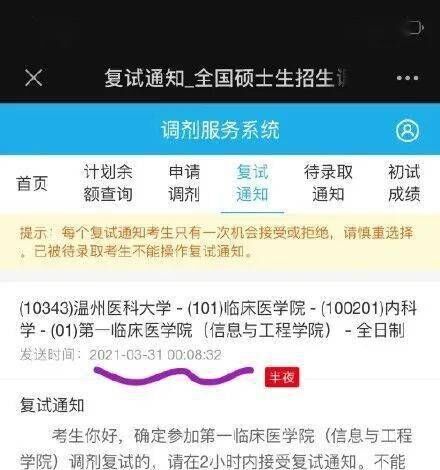
Task: View the 初试成绩 tab
Action: 404,183
